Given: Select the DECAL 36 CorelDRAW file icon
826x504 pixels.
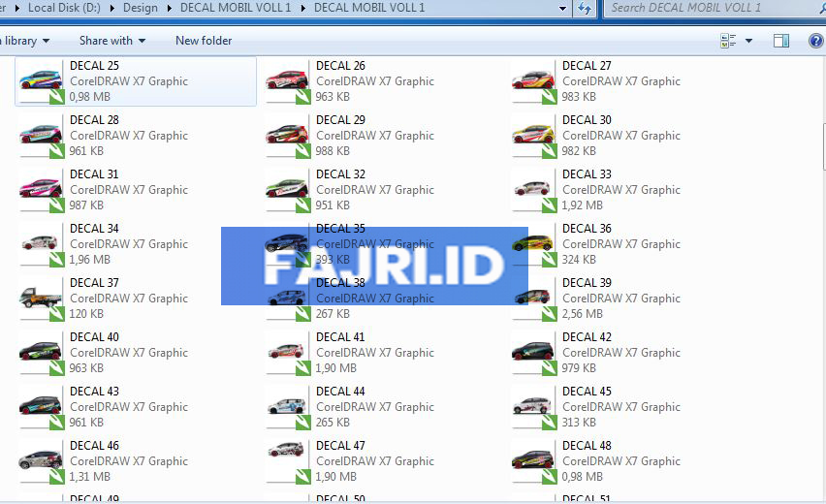Looking at the screenshot, I should pos(533,244).
